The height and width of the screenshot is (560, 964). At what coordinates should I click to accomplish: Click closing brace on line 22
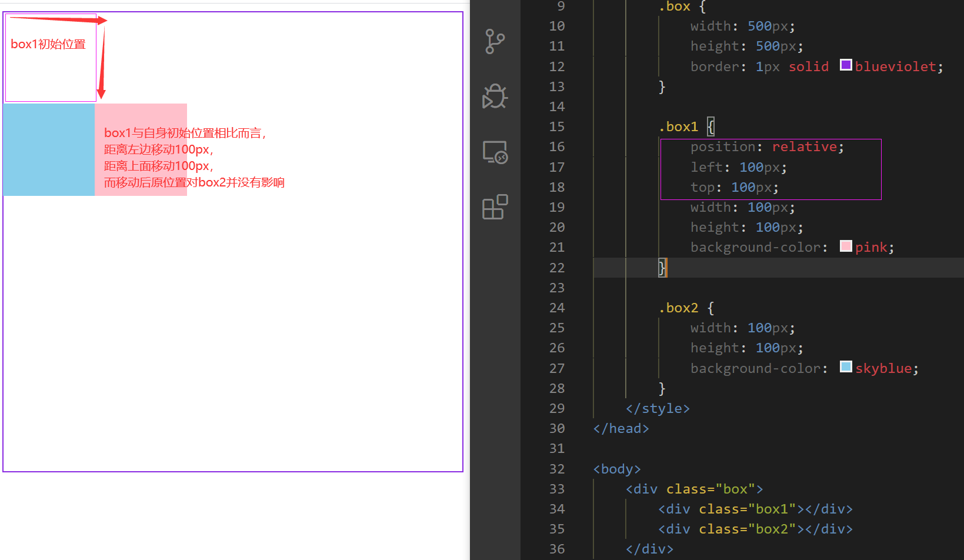[662, 268]
